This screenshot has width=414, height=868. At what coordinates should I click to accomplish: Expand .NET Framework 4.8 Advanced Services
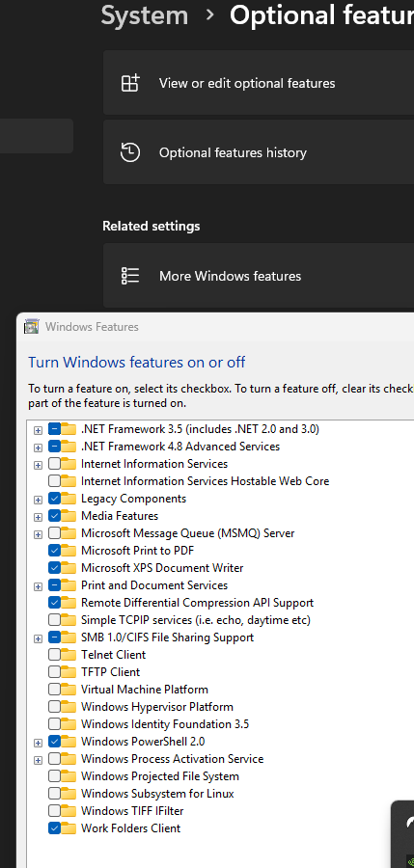pyautogui.click(x=38, y=448)
